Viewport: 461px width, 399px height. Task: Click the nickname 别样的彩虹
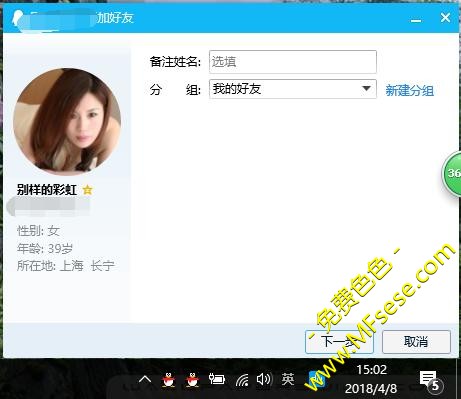tap(47, 190)
